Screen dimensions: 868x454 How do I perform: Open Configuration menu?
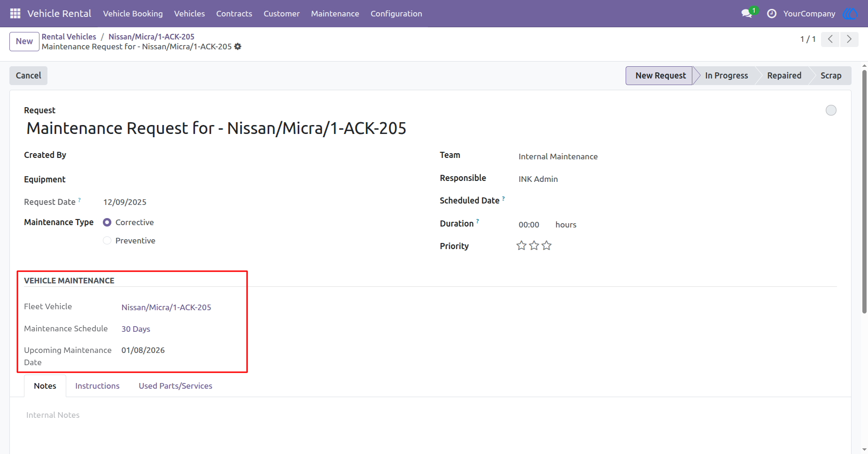click(396, 14)
